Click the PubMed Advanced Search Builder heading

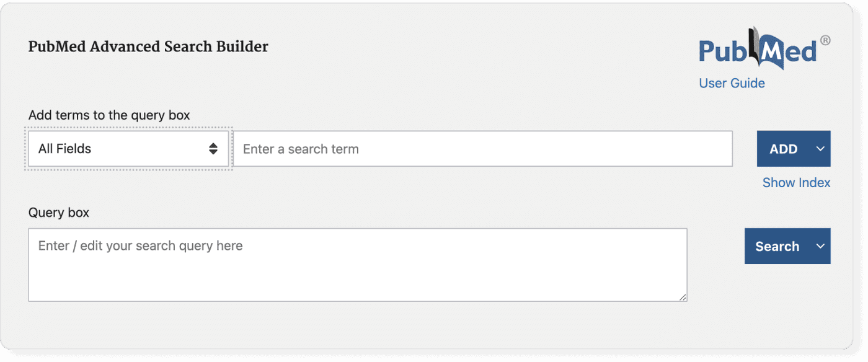(x=148, y=46)
